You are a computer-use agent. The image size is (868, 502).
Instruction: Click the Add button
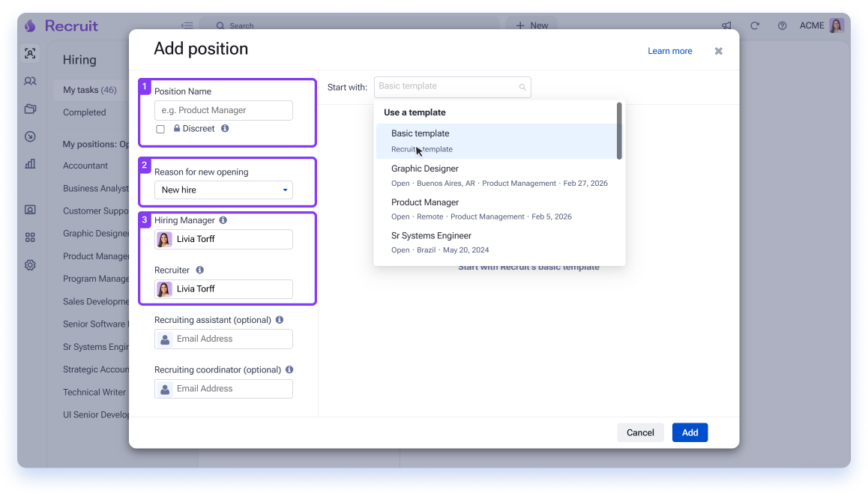click(x=690, y=433)
